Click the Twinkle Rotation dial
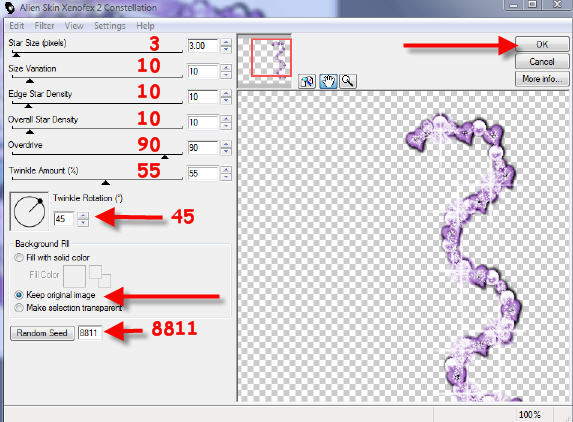The width and height of the screenshot is (573, 422). pos(29,211)
